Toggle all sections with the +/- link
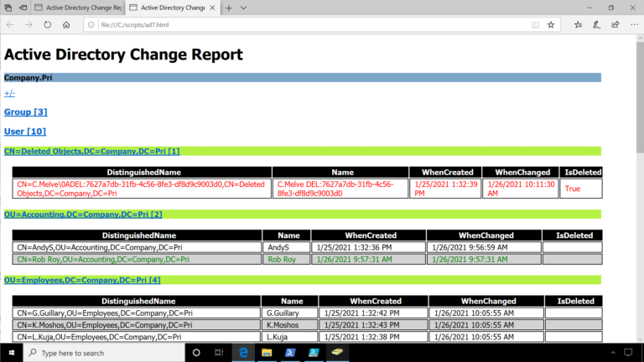 9,93
